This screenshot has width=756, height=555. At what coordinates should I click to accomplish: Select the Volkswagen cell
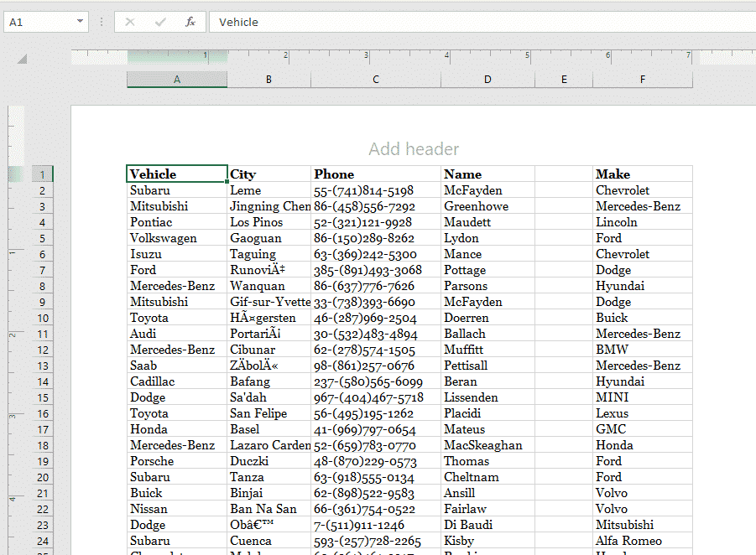pyautogui.click(x=177, y=238)
